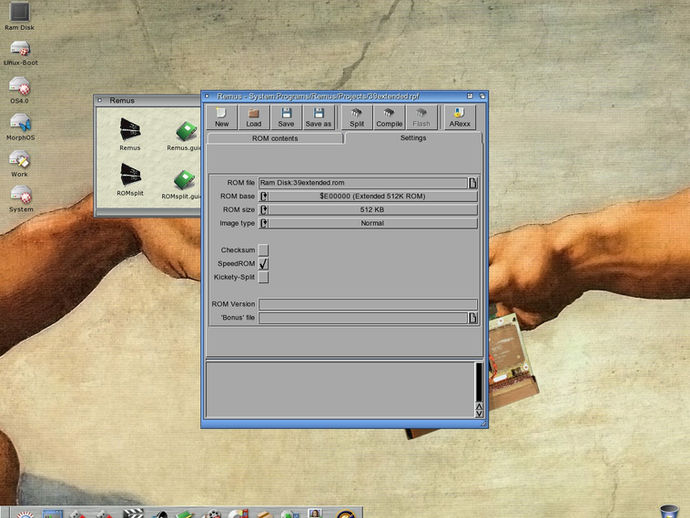Click the Split ROM toolbar button
The width and height of the screenshot is (690, 518).
[x=357, y=117]
